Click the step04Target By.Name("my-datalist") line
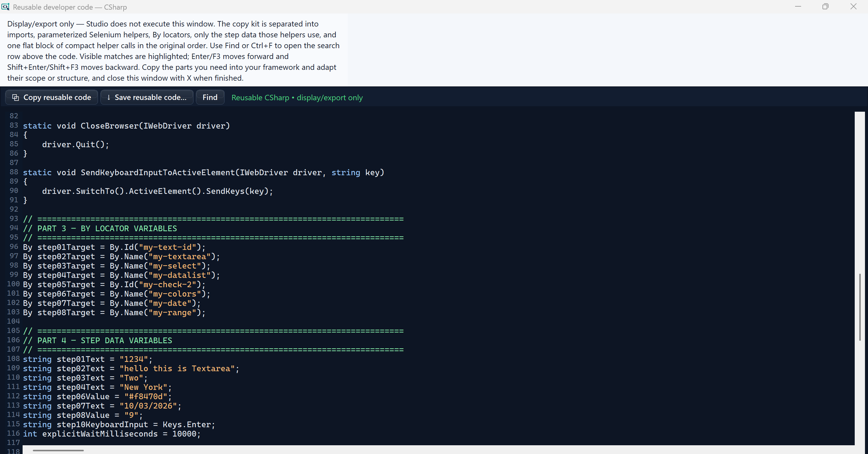 point(121,275)
